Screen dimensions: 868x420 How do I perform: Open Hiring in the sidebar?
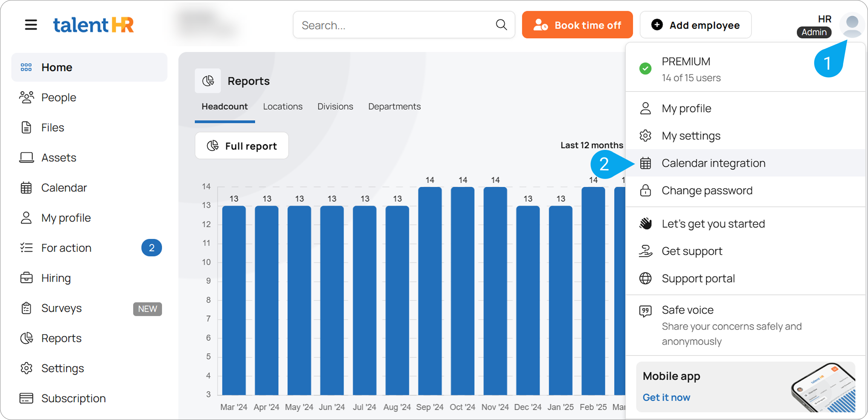coord(89,278)
